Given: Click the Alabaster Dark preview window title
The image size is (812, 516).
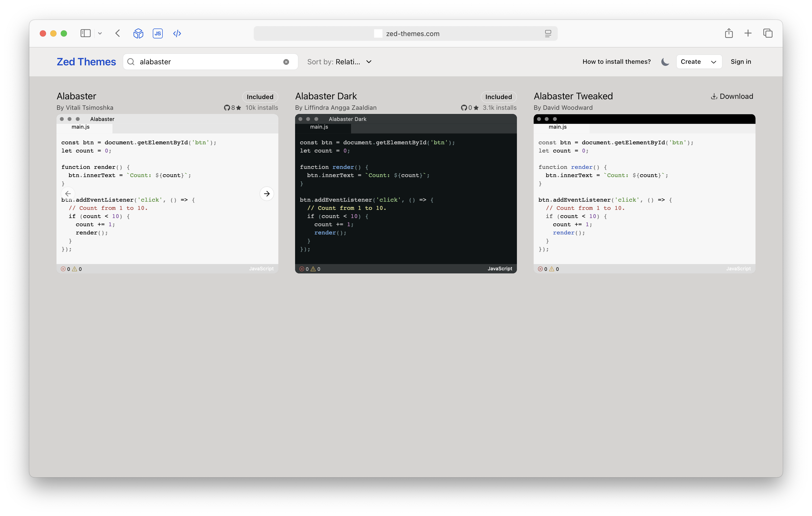Looking at the screenshot, I should 347,119.
